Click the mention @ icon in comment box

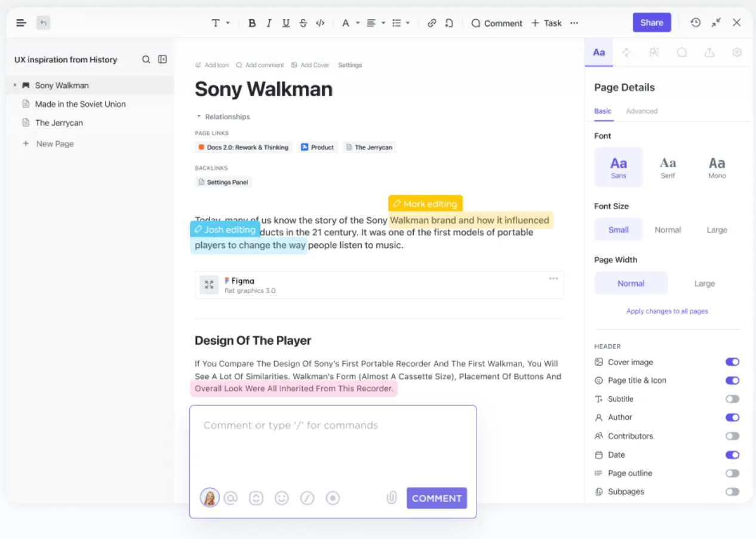231,498
